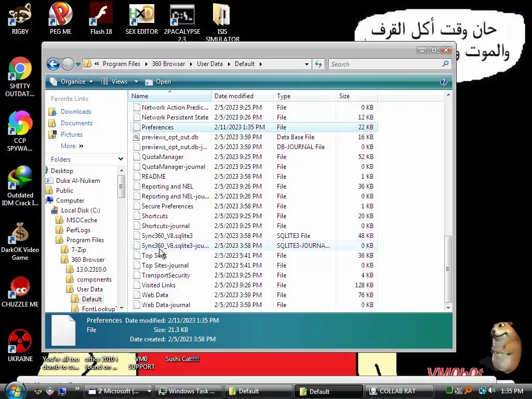The image size is (532, 399).
Task: Click in the Search input field
Action: (385, 64)
